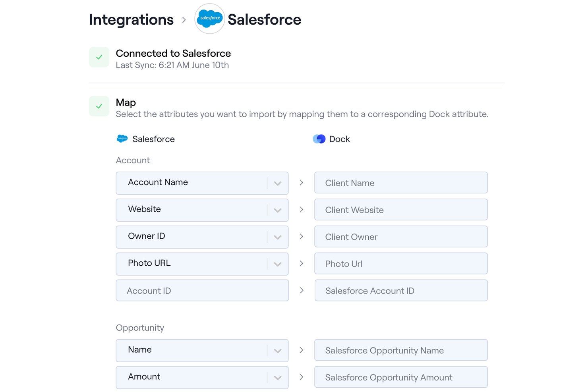Click the Map step green checkmark
The height and width of the screenshot is (392, 588).
pos(99,106)
